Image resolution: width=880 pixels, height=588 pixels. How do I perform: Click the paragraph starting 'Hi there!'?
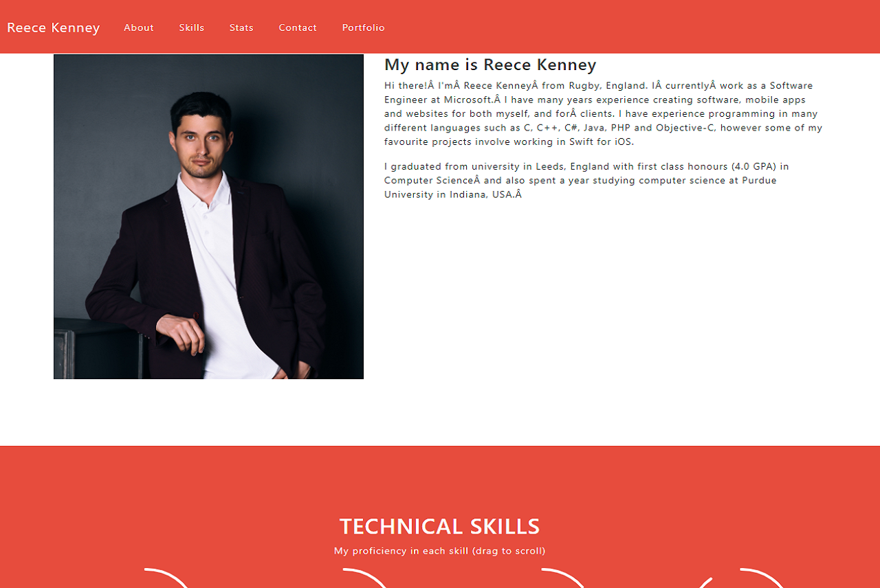[604, 114]
